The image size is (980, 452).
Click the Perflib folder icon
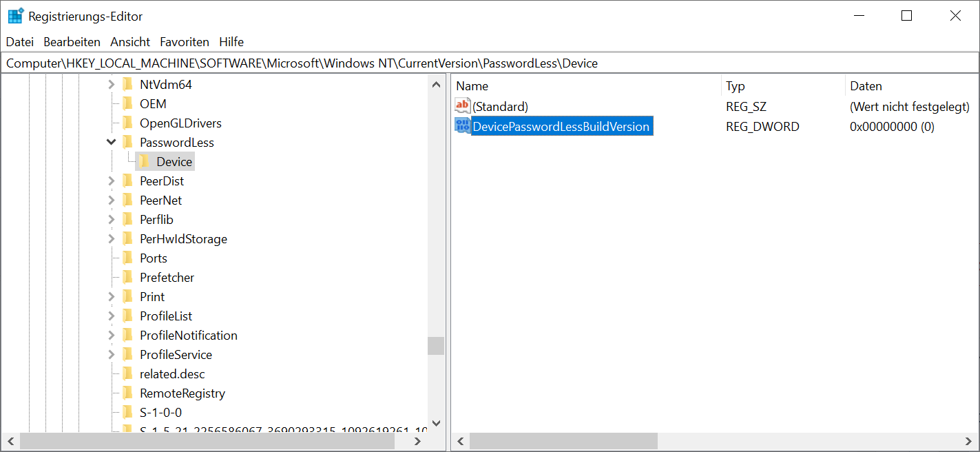pyautogui.click(x=127, y=220)
